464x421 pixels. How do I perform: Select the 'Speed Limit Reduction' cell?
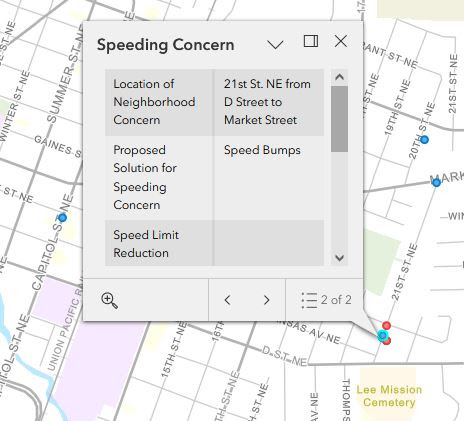[x=159, y=243]
